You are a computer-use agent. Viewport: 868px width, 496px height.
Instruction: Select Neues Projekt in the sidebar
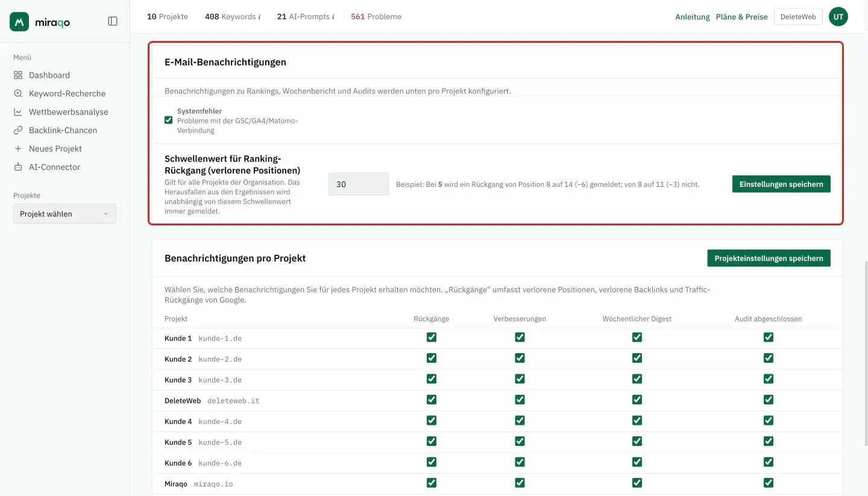point(55,149)
